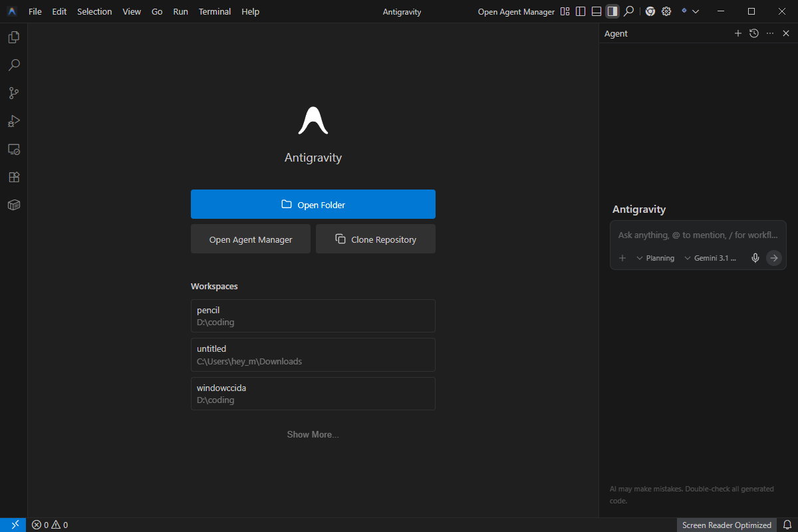This screenshot has width=798, height=532.
Task: Click Open Agent Manager in the title bar
Action: 516,11
